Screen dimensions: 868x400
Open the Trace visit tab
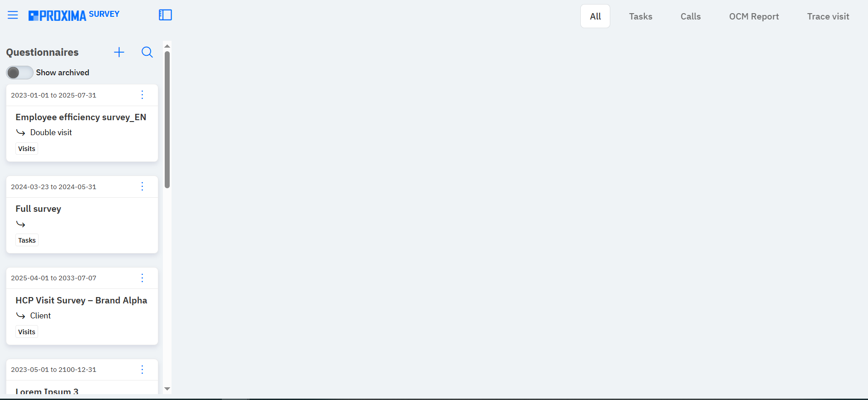[x=828, y=16]
